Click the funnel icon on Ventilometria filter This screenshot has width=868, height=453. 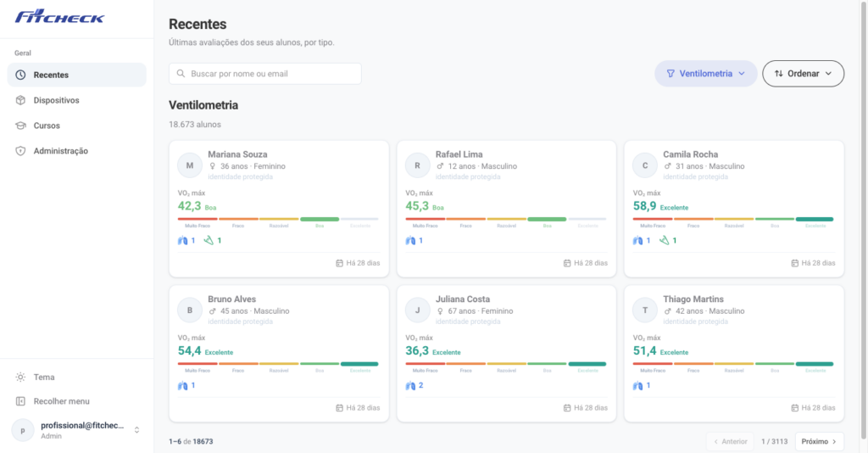pos(670,74)
